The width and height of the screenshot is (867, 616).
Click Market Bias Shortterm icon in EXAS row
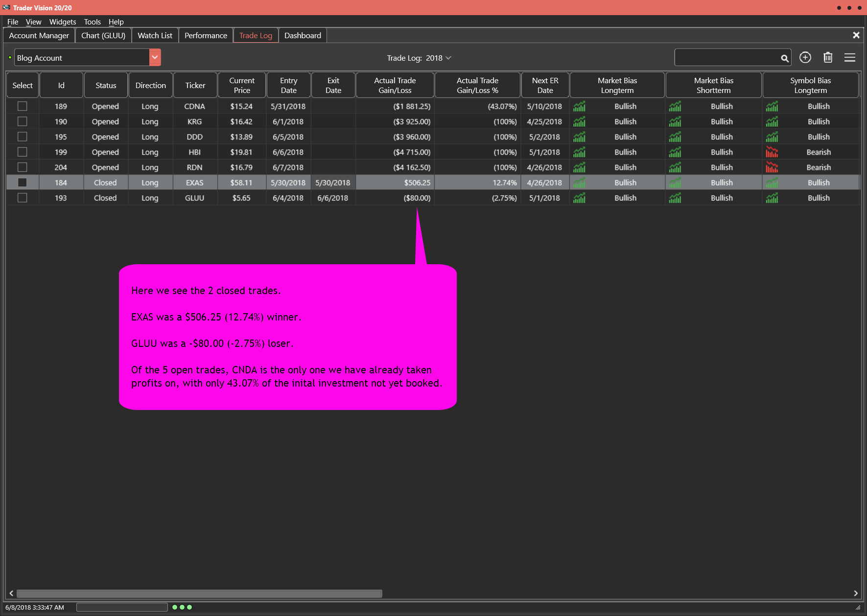tap(675, 183)
